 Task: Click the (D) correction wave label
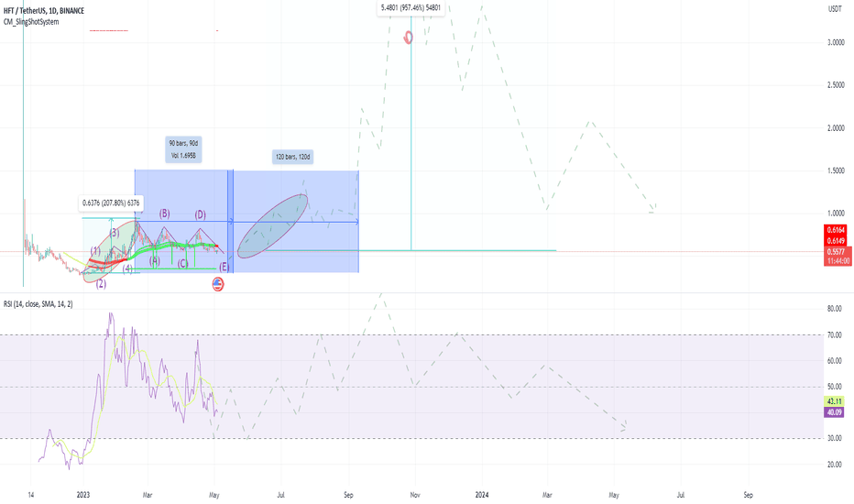point(201,214)
